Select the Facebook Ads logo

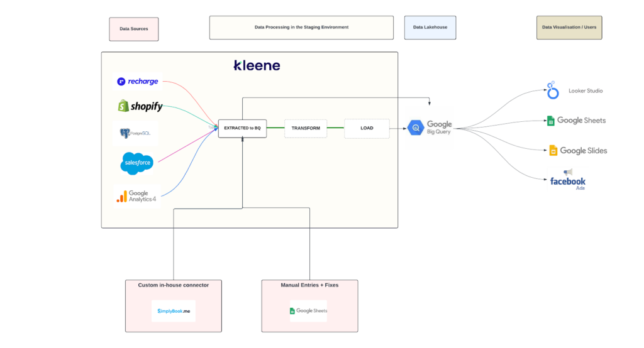[x=567, y=180]
